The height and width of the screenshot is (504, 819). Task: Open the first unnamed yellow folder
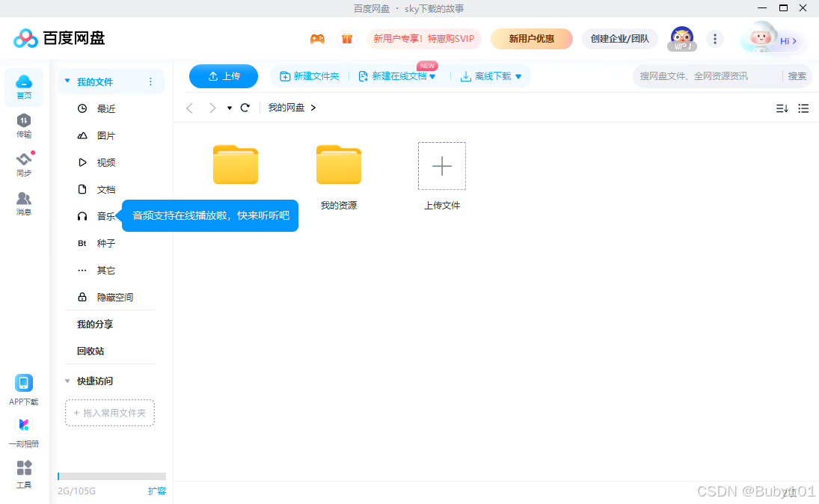tap(236, 165)
